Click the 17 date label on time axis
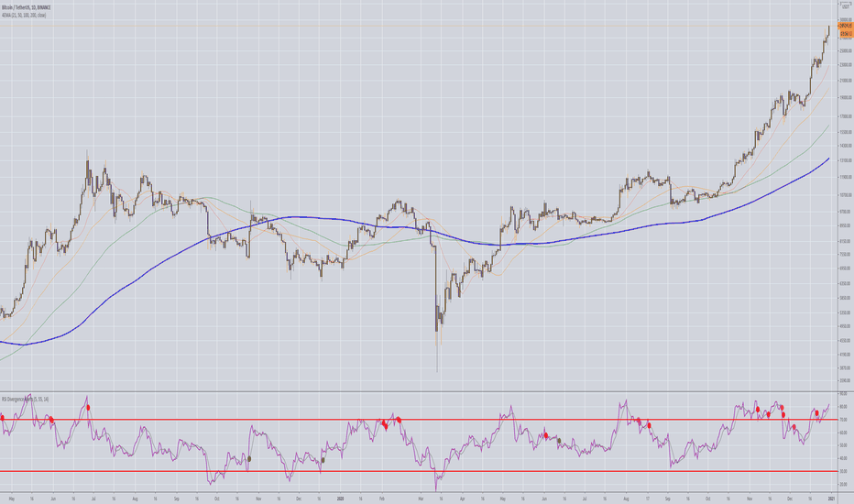Viewport: 854px width, 504px height. pos(647,499)
